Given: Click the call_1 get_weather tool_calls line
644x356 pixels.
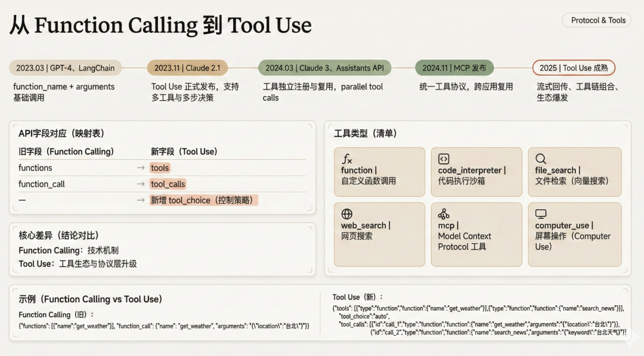Looking at the screenshot, I should pyautogui.click(x=479, y=324).
